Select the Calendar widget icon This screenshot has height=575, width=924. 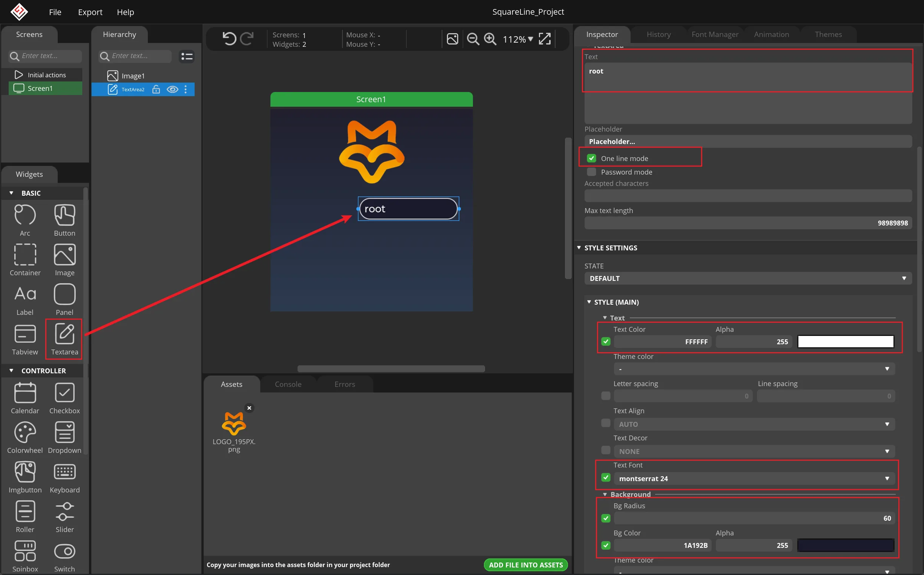pyautogui.click(x=25, y=393)
